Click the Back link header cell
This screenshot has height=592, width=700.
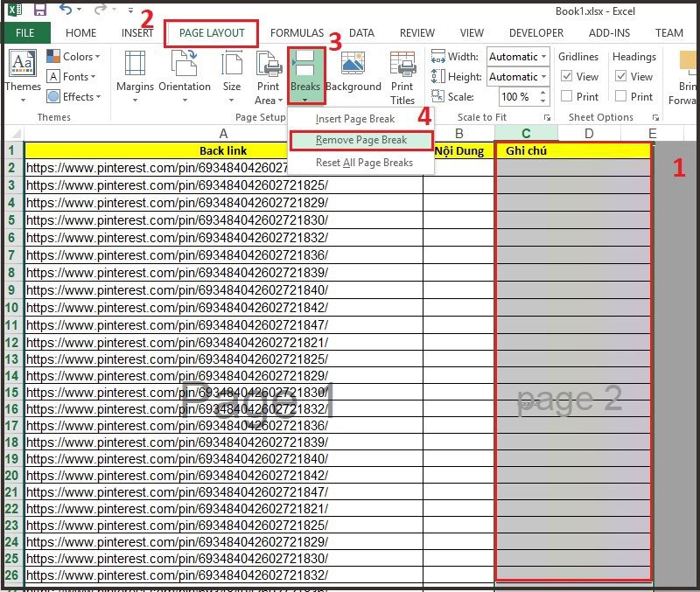point(223,150)
